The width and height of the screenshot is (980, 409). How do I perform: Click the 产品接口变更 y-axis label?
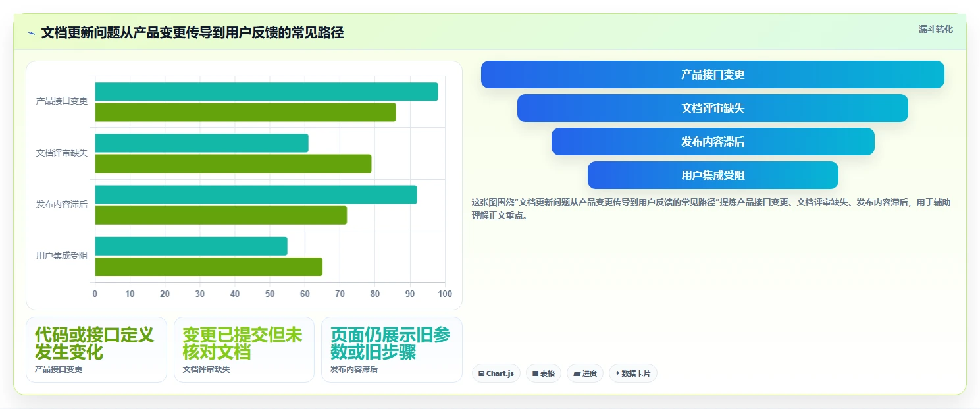coord(62,101)
